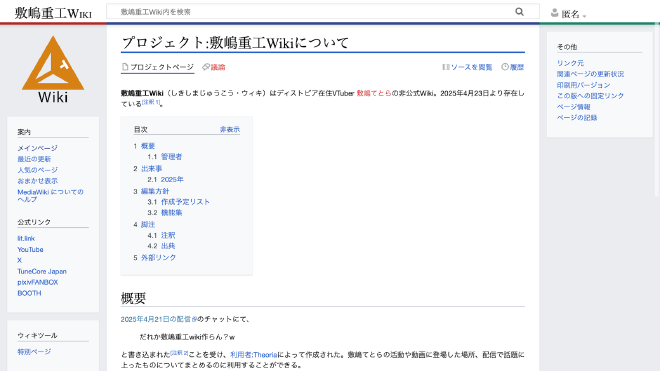Open the 履歴 history tab
Viewport: 660px width, 371px height.
coord(513,67)
